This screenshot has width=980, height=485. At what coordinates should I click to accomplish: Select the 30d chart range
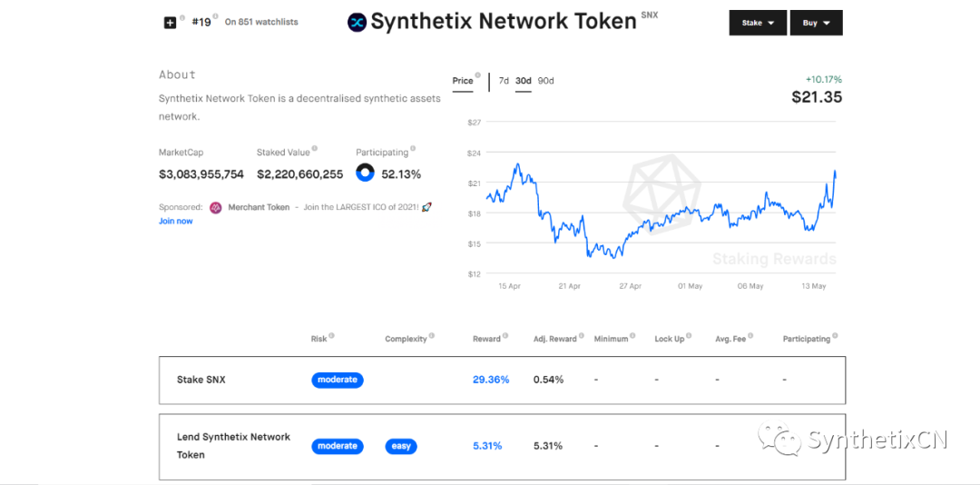tap(524, 81)
